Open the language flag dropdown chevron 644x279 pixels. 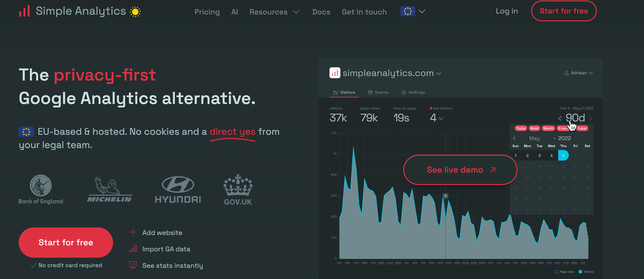pos(422,12)
